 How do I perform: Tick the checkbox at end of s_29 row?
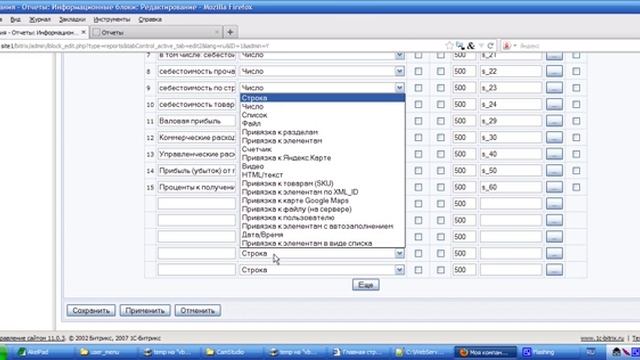tap(576, 121)
